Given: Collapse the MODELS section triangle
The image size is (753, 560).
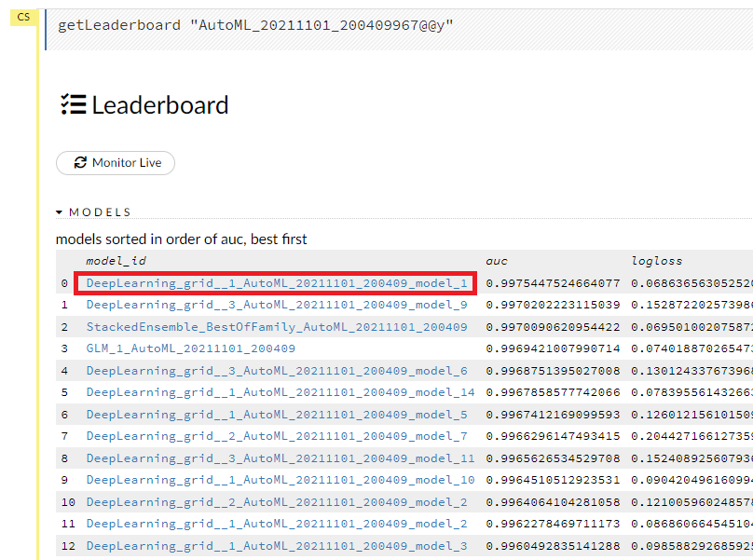Looking at the screenshot, I should [x=60, y=212].
